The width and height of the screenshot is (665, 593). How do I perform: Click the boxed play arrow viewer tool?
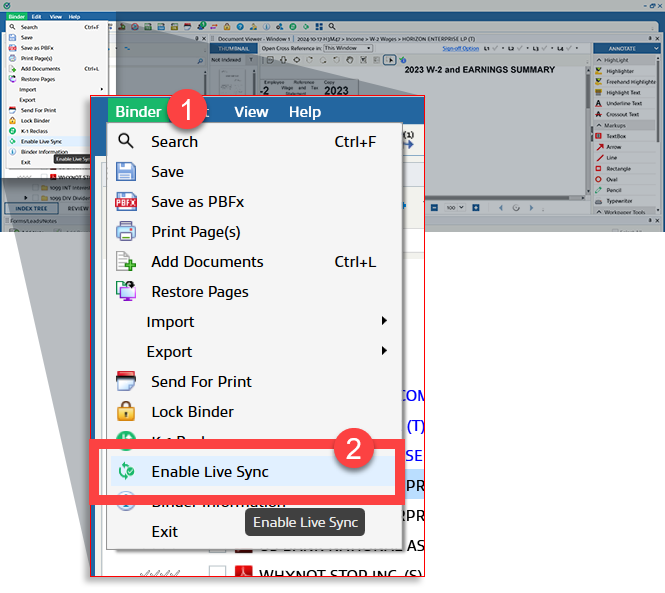tap(389, 60)
